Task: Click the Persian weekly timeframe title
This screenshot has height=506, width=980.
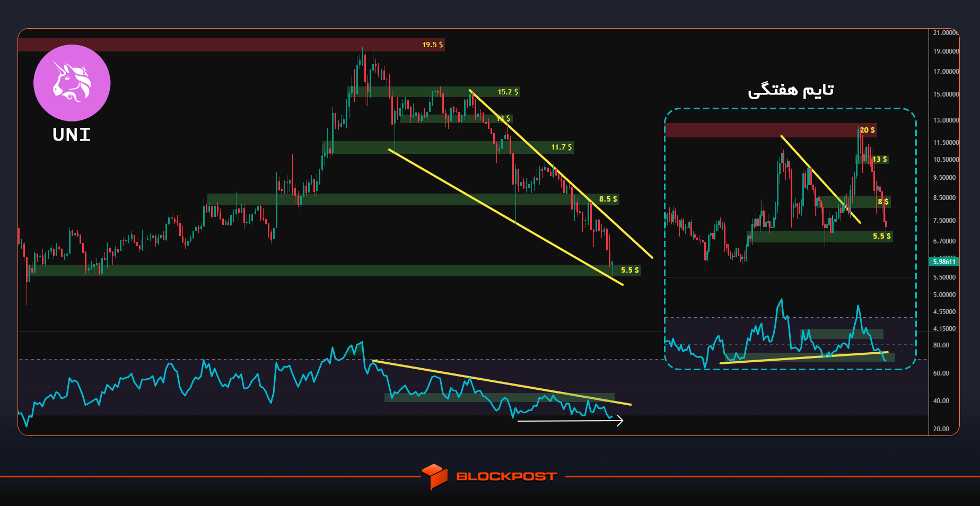Action: click(791, 91)
